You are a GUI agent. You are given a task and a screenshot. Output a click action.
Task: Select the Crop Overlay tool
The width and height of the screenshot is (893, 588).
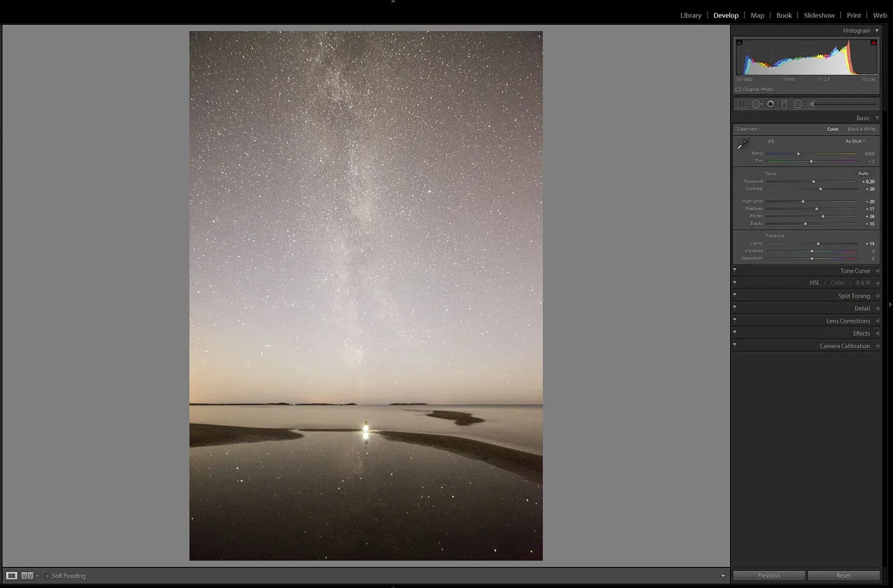click(x=742, y=104)
